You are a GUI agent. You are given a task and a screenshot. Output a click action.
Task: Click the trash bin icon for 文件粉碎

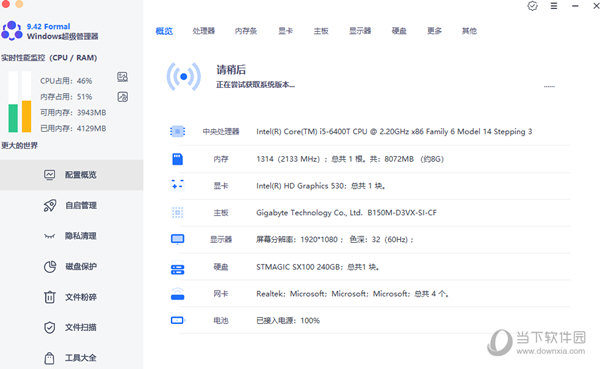coord(50,297)
